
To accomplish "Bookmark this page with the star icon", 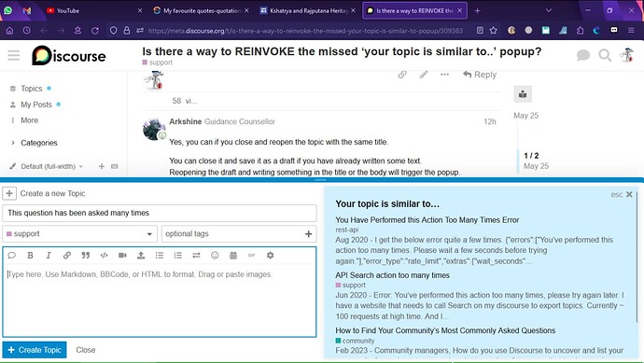I will pos(494,31).
